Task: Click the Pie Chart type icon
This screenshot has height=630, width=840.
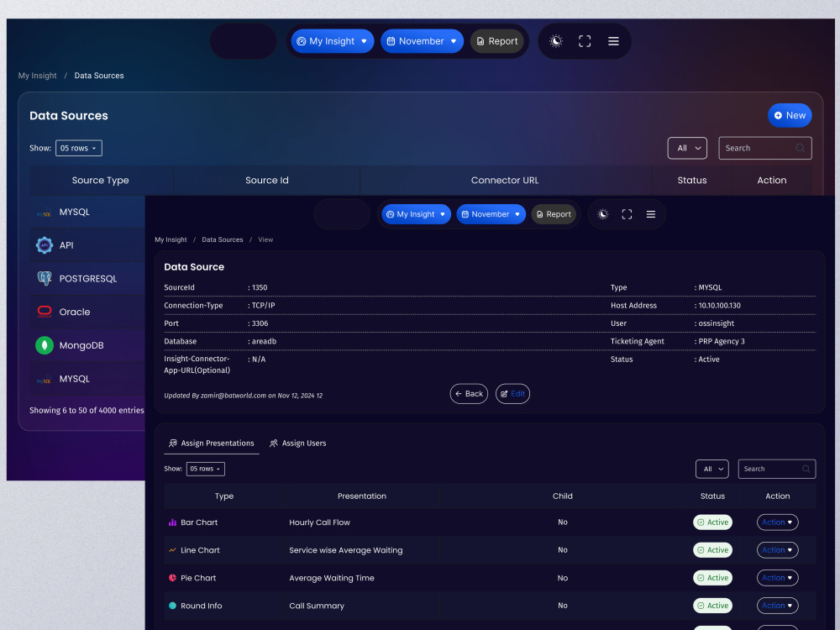Action: click(x=172, y=578)
